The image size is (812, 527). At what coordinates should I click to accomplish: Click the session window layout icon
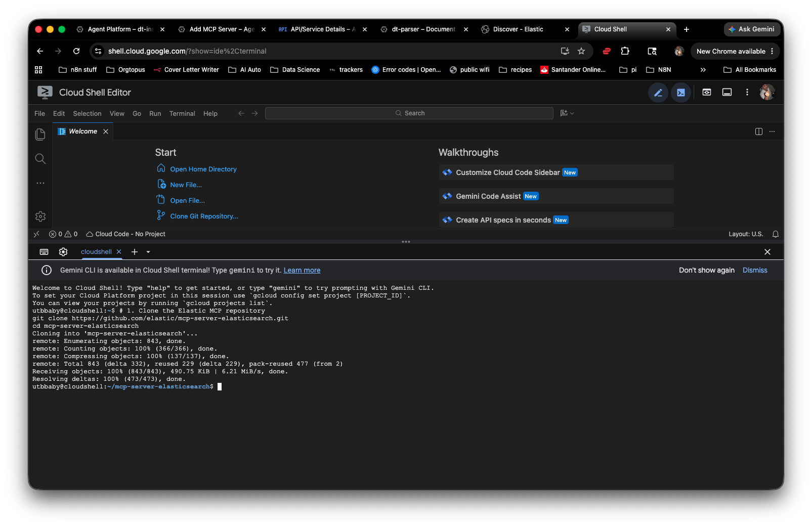(727, 92)
